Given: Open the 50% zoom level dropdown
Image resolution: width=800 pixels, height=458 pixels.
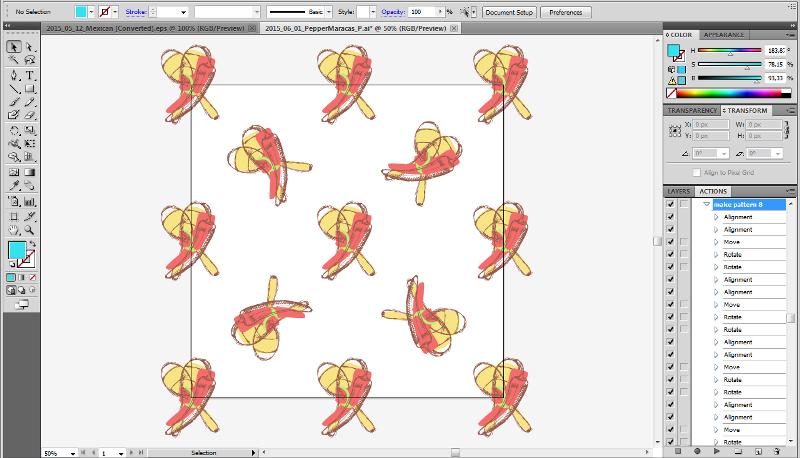Looking at the screenshot, I should (73, 453).
